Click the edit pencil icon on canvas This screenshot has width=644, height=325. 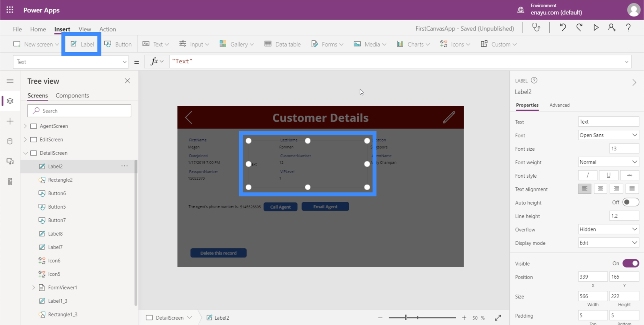[449, 117]
